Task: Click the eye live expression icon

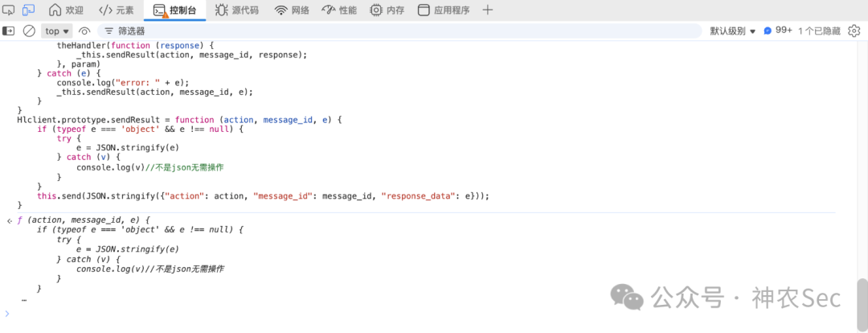Action: point(84,31)
